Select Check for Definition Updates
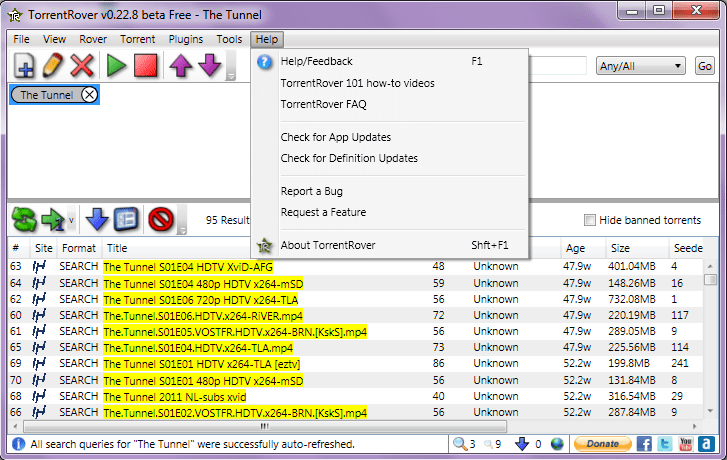 coord(389,158)
